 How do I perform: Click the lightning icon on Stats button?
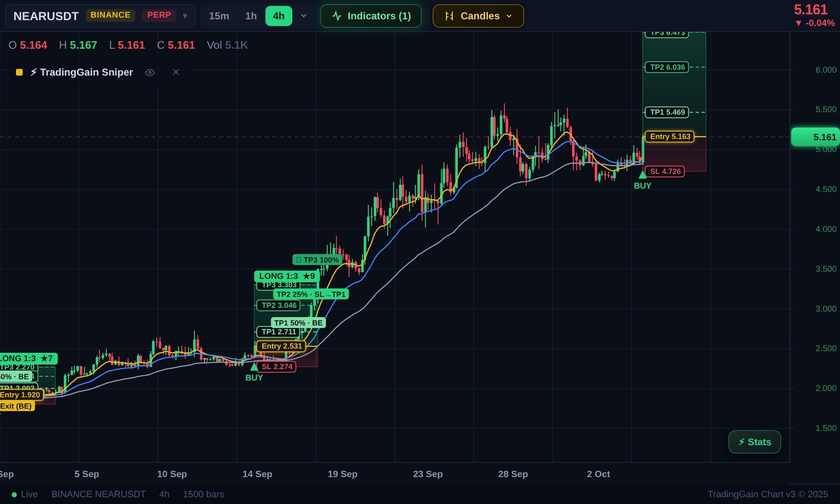[x=741, y=442]
